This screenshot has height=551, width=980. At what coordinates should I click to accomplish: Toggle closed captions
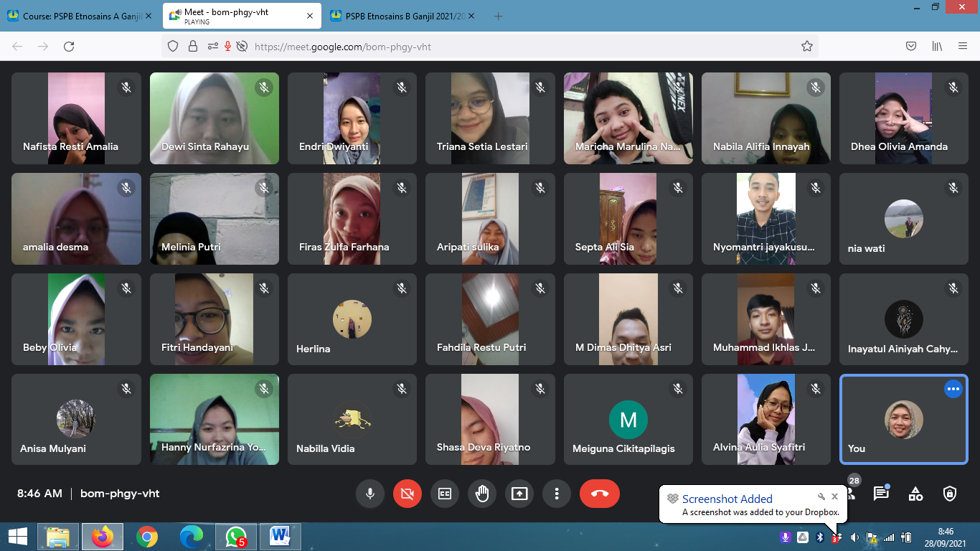point(444,494)
